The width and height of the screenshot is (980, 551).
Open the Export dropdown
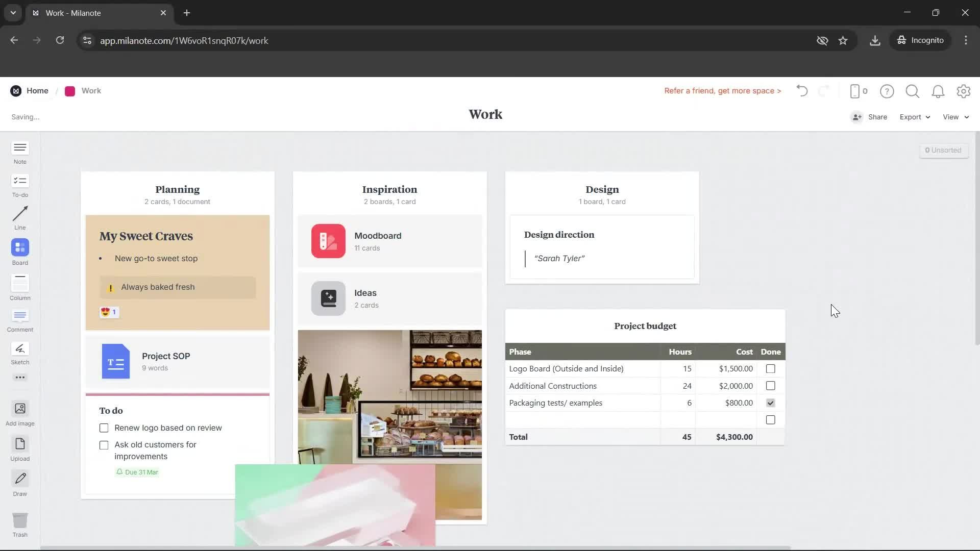pyautogui.click(x=913, y=117)
